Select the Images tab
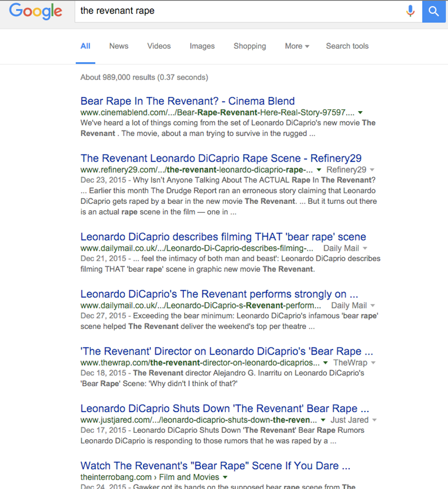The height and width of the screenshot is (489, 448). pyautogui.click(x=202, y=46)
